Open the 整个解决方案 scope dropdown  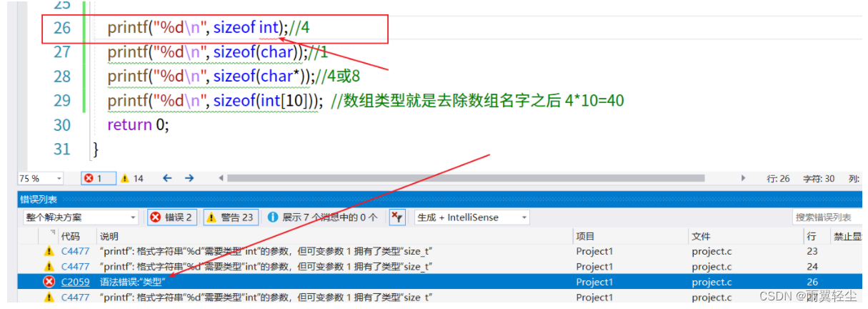click(x=81, y=217)
